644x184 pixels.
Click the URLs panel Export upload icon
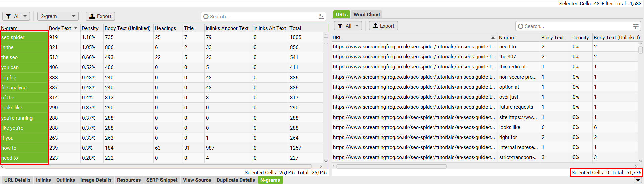tap(375, 26)
